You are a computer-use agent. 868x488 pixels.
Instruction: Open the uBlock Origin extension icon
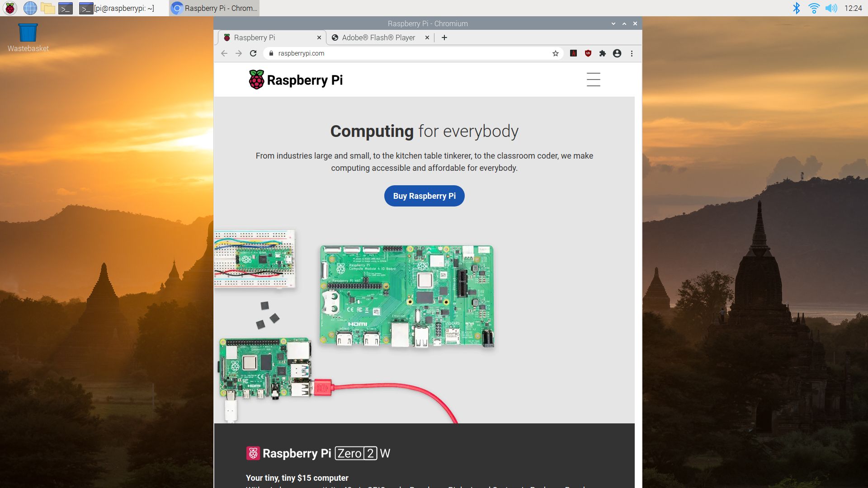click(588, 53)
